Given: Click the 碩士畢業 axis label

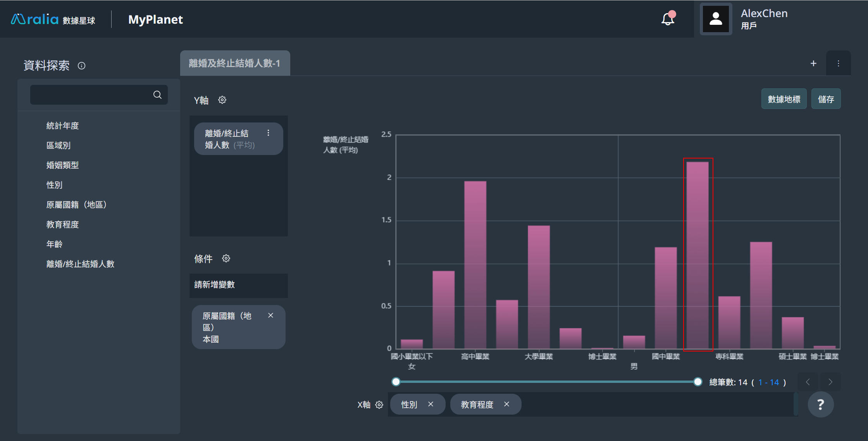Looking at the screenshot, I should point(793,357).
